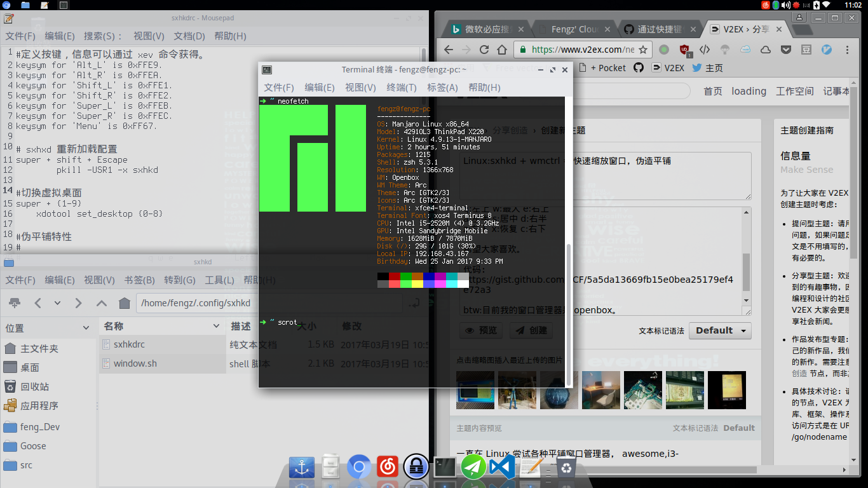Viewport: 868px width, 488px height.
Task: Bookmark page with the star icon
Action: pos(643,50)
